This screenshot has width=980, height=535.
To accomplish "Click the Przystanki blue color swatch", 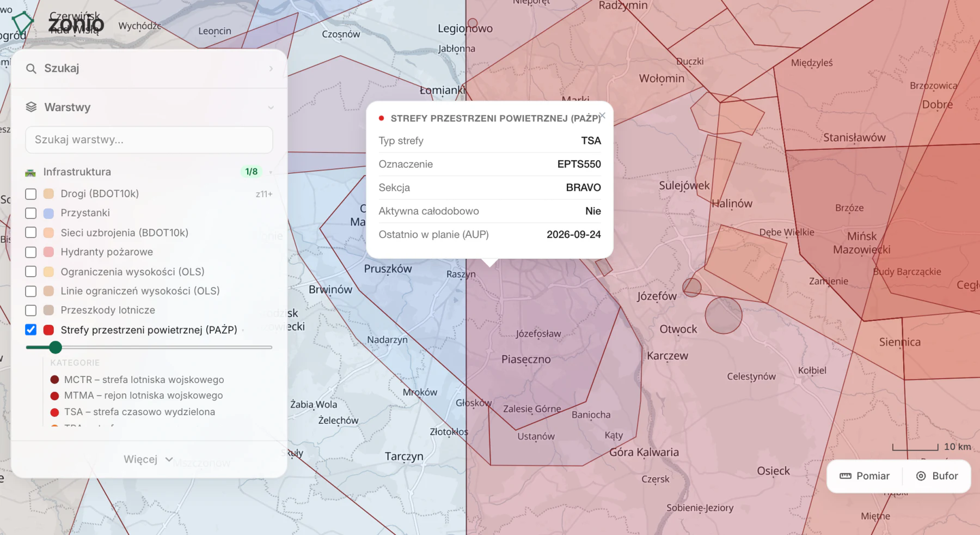I will pyautogui.click(x=48, y=213).
